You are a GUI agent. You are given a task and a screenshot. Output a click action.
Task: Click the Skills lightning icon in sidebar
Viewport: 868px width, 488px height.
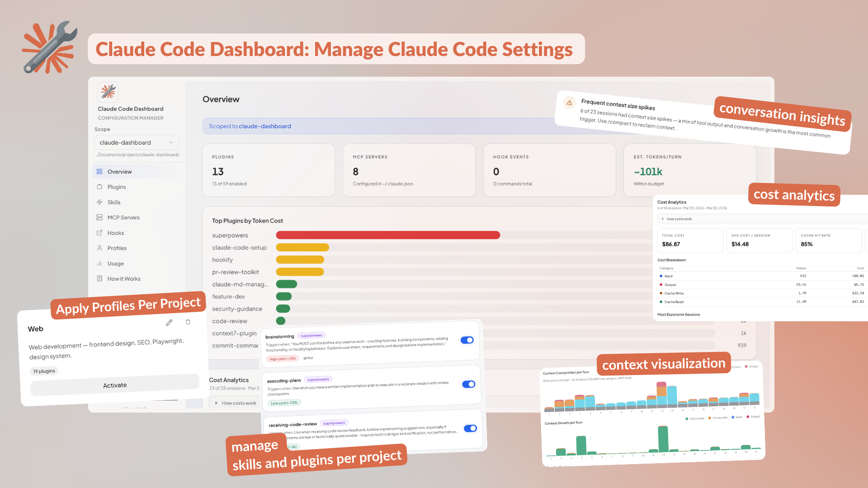tap(99, 202)
